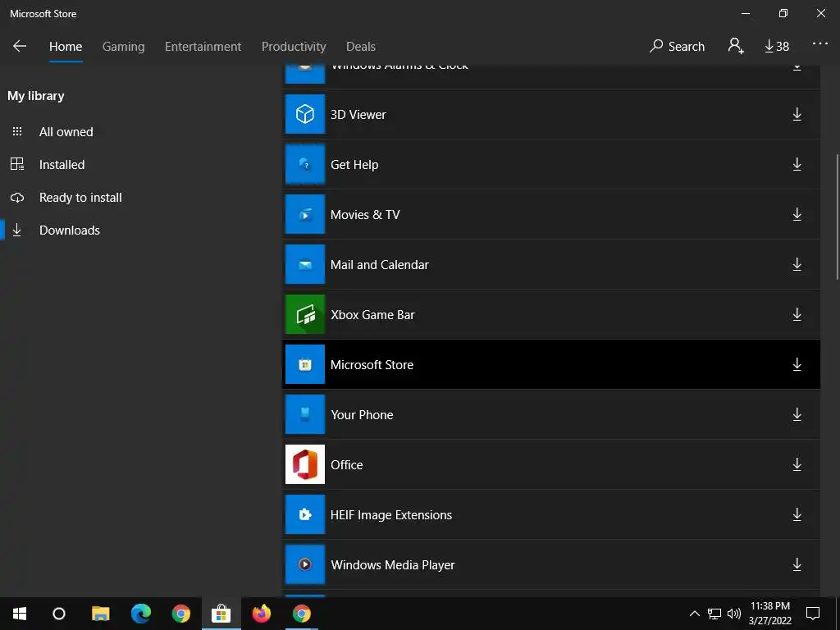The width and height of the screenshot is (840, 630).
Task: Click the download arrow for Movies & TV
Action: point(797,214)
